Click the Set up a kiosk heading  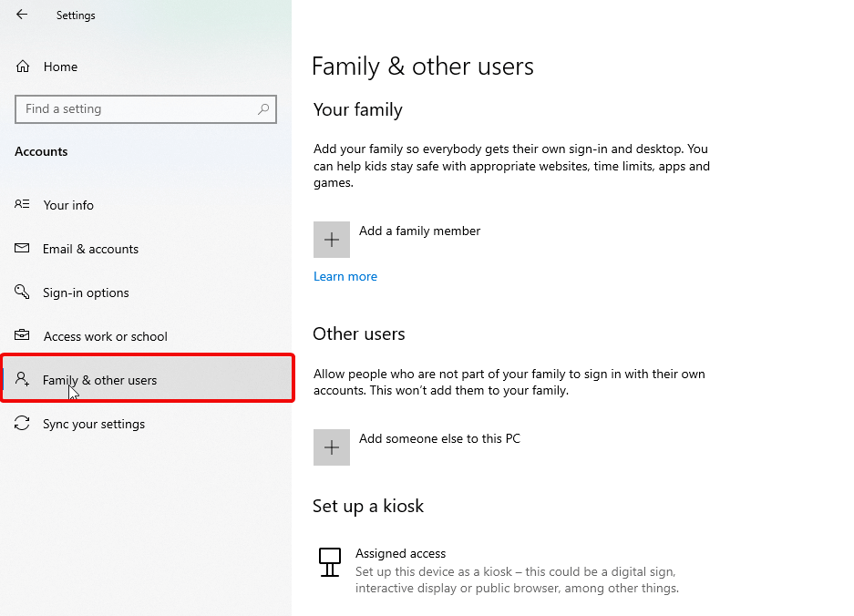[x=368, y=506]
